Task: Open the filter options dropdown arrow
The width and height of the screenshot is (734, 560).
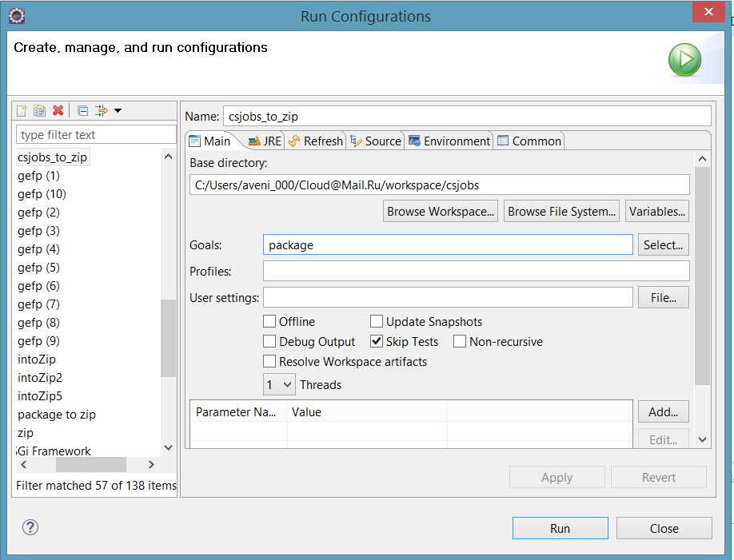Action: pos(118,110)
